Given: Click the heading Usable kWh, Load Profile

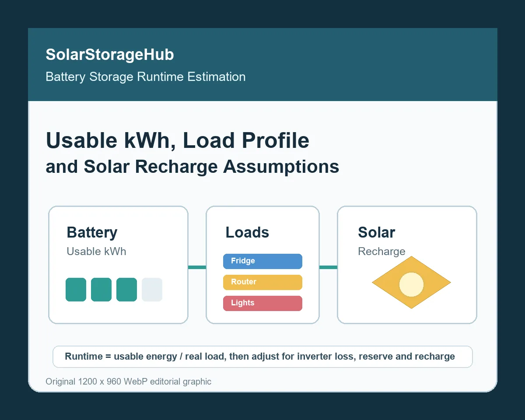Looking at the screenshot, I should point(177,141).
